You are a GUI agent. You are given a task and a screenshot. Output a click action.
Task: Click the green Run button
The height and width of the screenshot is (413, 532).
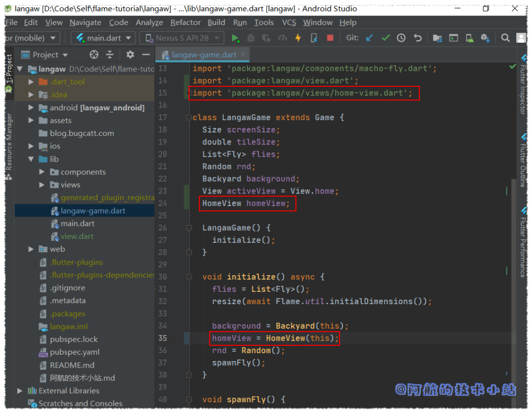click(235, 38)
